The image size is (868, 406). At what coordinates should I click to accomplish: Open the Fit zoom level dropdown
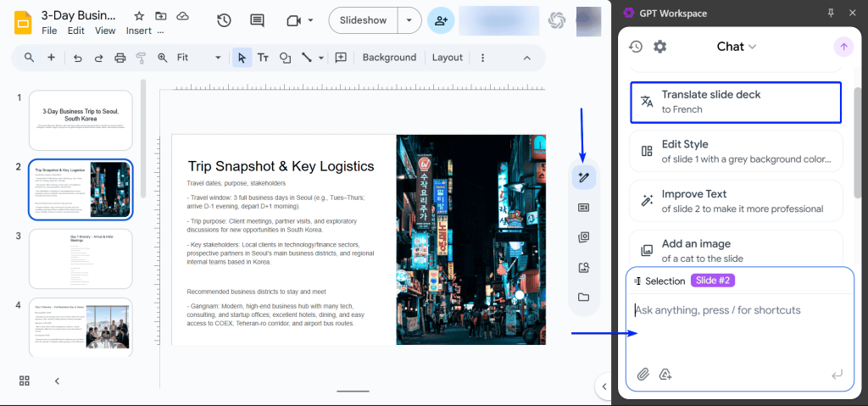[x=199, y=58]
